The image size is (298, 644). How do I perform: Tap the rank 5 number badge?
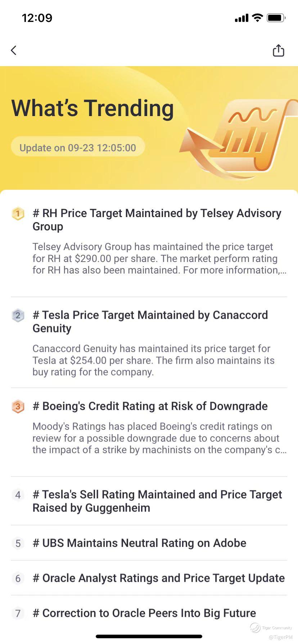click(x=18, y=543)
